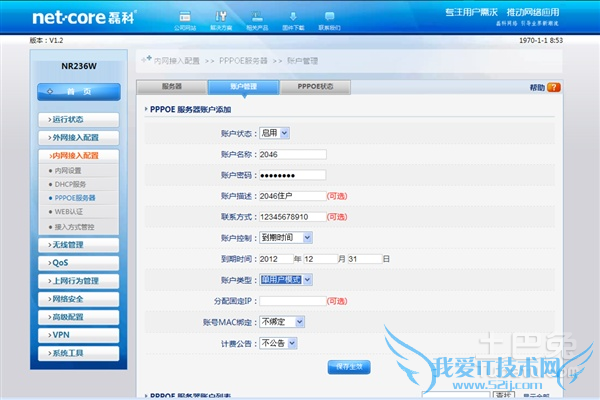Image resolution: width=600 pixels, height=400 pixels.
Task: Expand the VPN menu
Action: 78,335
